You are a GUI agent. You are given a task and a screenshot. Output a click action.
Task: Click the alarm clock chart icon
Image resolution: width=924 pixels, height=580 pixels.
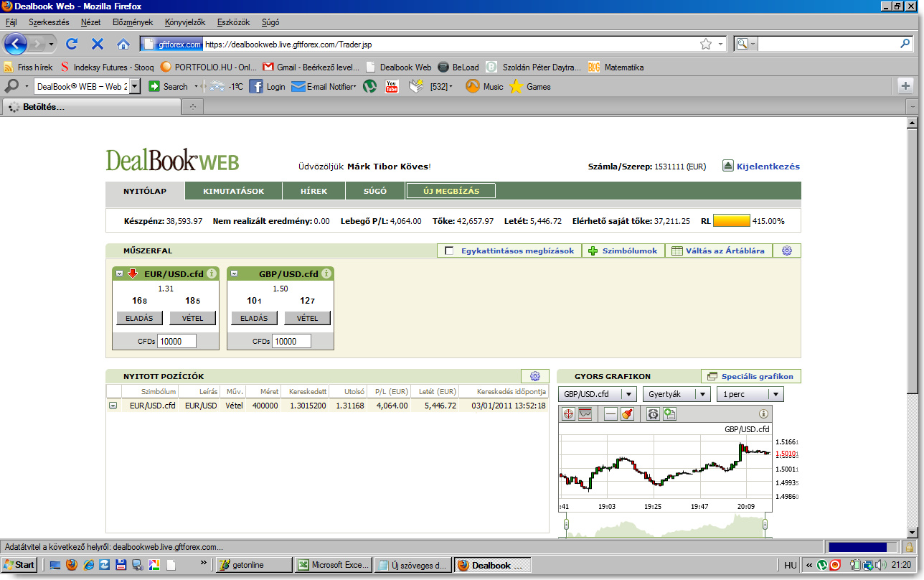653,414
